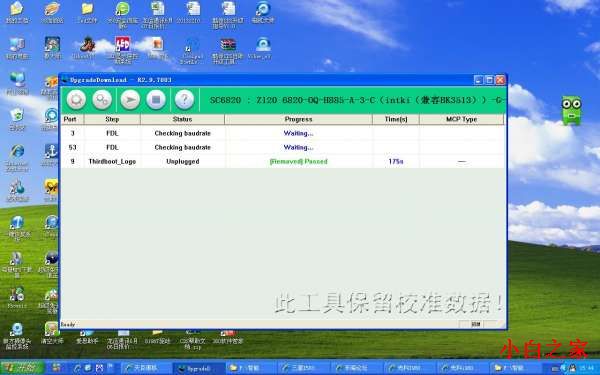Click the Progress column header
The width and height of the screenshot is (600, 375).
coord(298,119)
